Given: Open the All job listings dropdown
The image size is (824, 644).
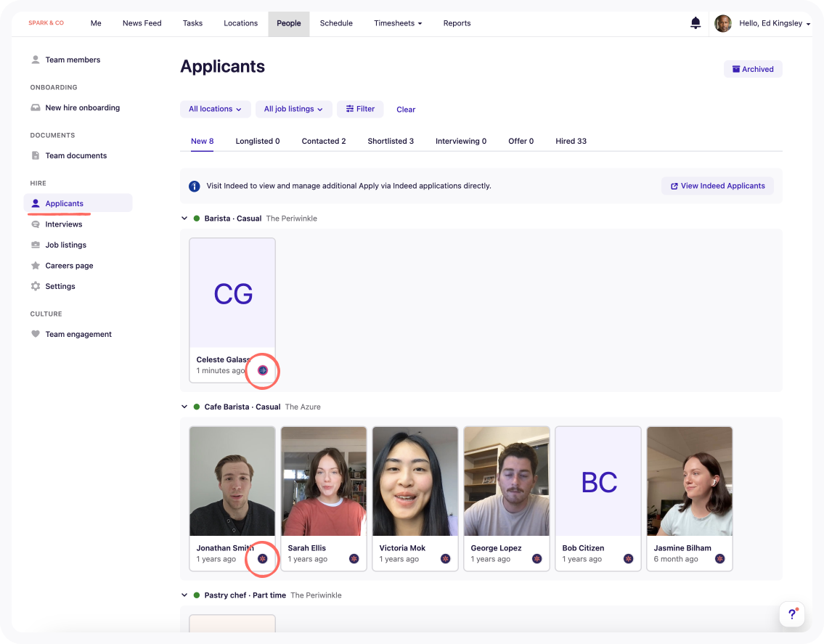Looking at the screenshot, I should coord(294,109).
